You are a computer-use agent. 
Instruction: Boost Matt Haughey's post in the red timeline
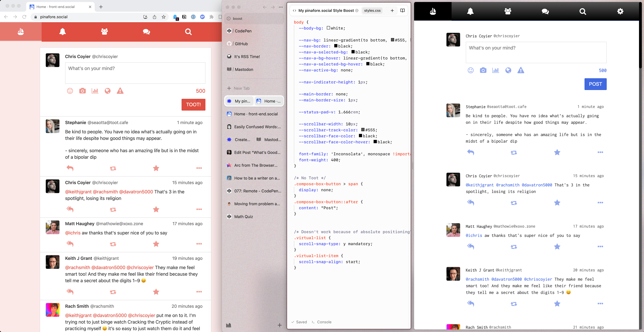(x=113, y=244)
